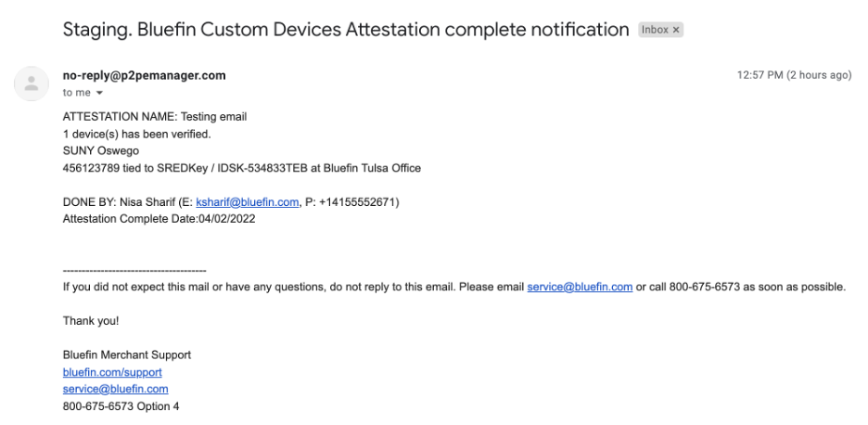Click the Attestation Complete Date line

pos(159,219)
